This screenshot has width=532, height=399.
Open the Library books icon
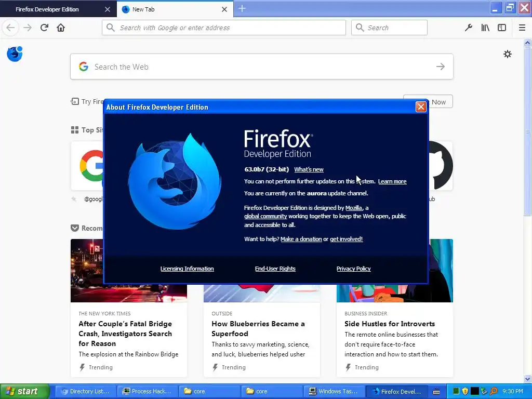click(x=485, y=28)
